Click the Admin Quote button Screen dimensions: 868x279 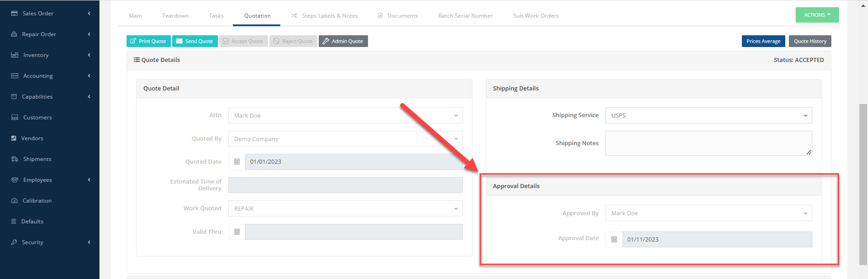tap(343, 41)
